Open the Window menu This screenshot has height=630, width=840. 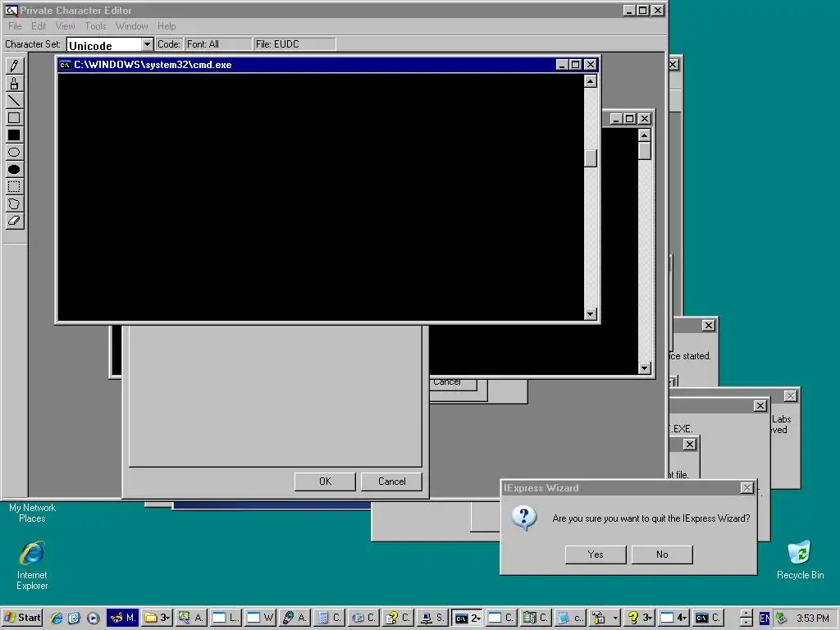[131, 26]
